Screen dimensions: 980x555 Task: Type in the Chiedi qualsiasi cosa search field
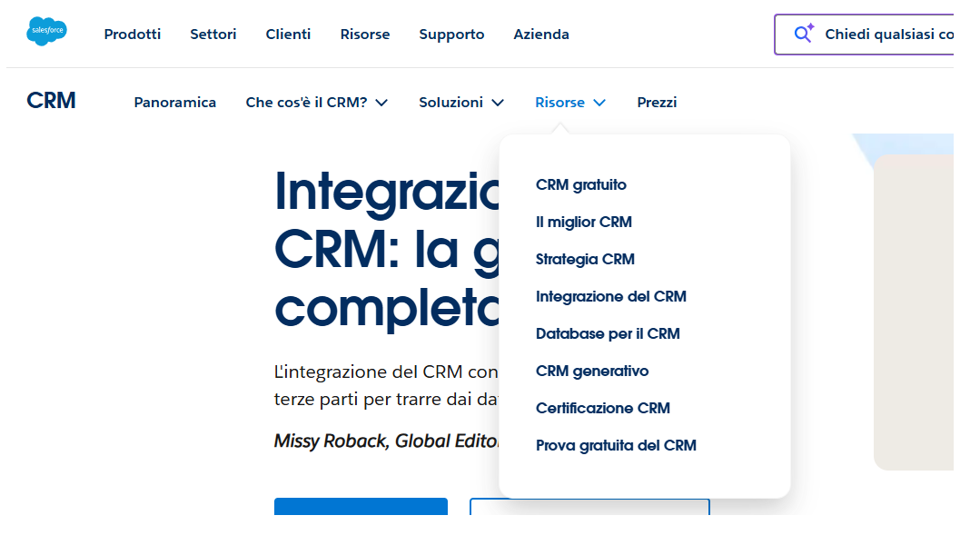(x=886, y=35)
